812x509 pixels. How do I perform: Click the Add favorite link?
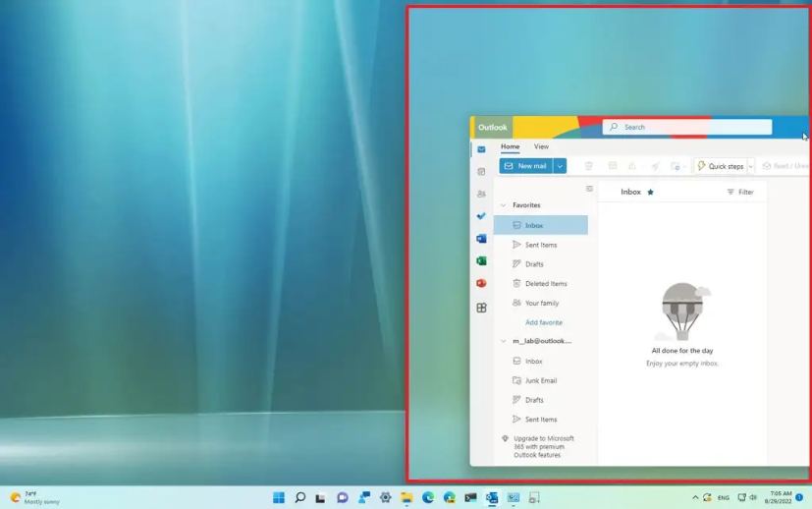click(x=544, y=322)
